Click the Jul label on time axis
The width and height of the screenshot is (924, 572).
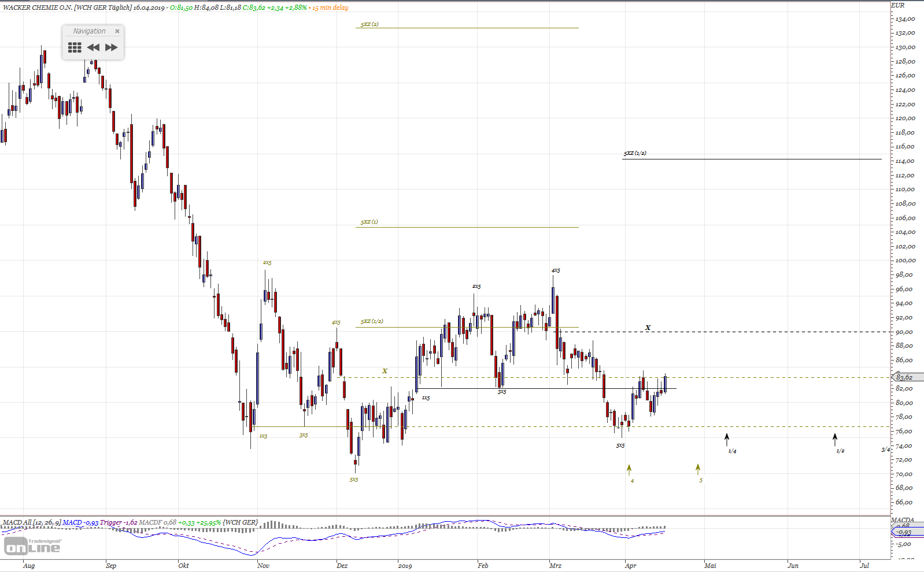pos(864,566)
